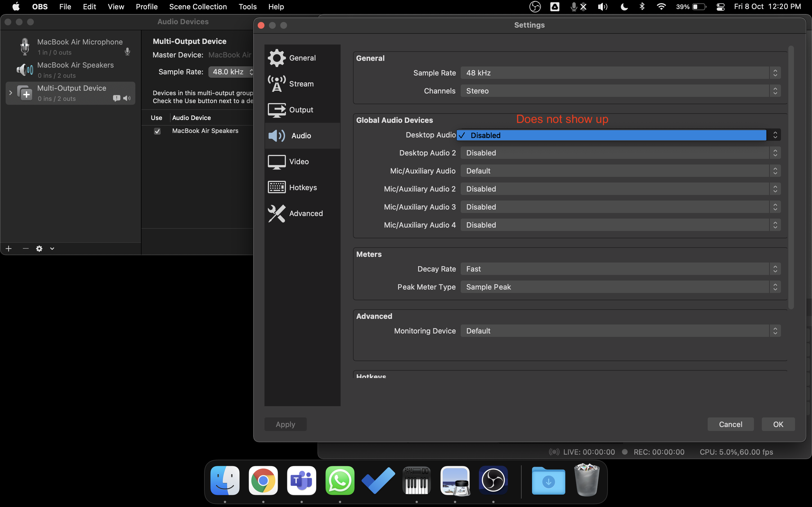This screenshot has width=812, height=507.
Task: Open the Hotkeys keyboard icon
Action: click(277, 187)
